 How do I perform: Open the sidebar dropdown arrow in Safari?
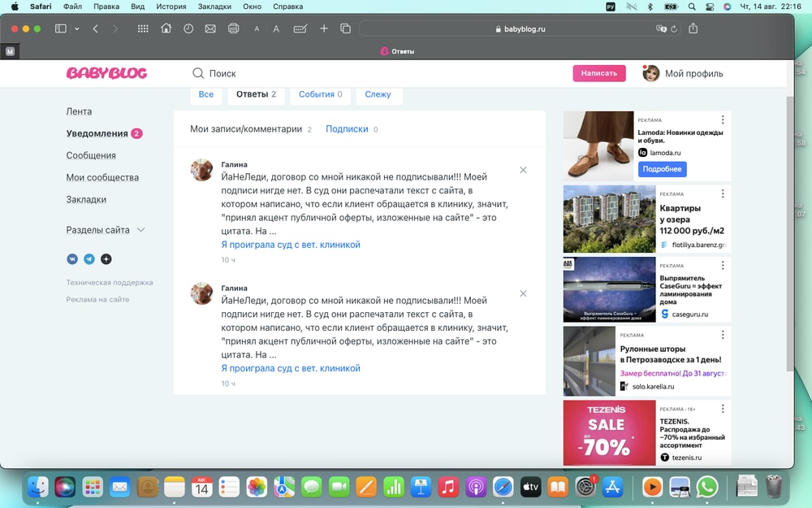(x=77, y=28)
